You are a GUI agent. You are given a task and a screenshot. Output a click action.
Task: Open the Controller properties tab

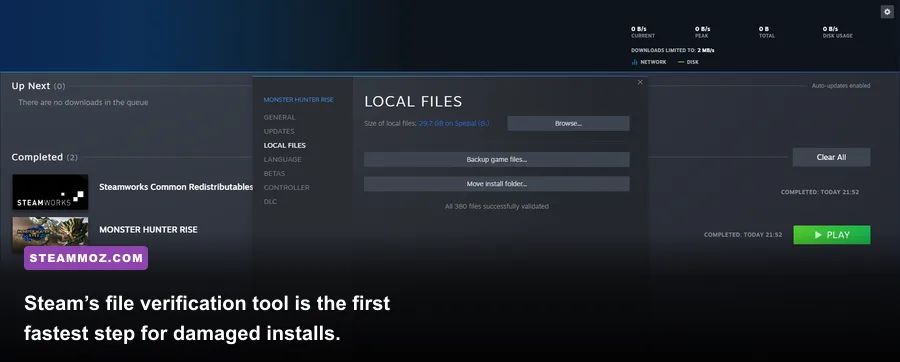point(286,188)
